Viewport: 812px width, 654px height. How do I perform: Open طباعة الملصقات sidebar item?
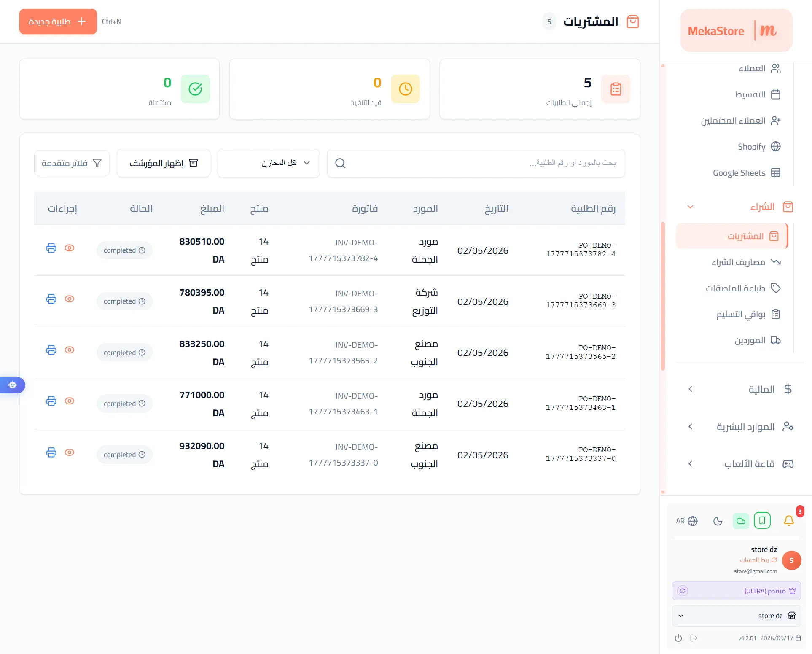pos(743,288)
